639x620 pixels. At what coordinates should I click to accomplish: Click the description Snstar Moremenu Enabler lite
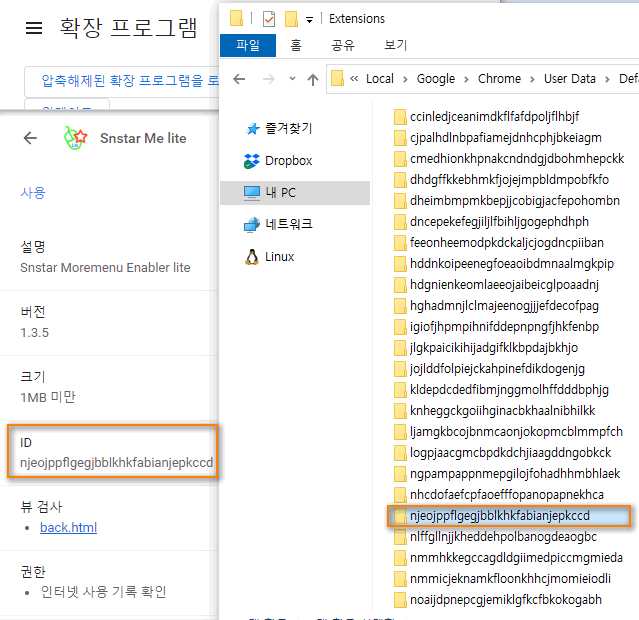coord(105,267)
